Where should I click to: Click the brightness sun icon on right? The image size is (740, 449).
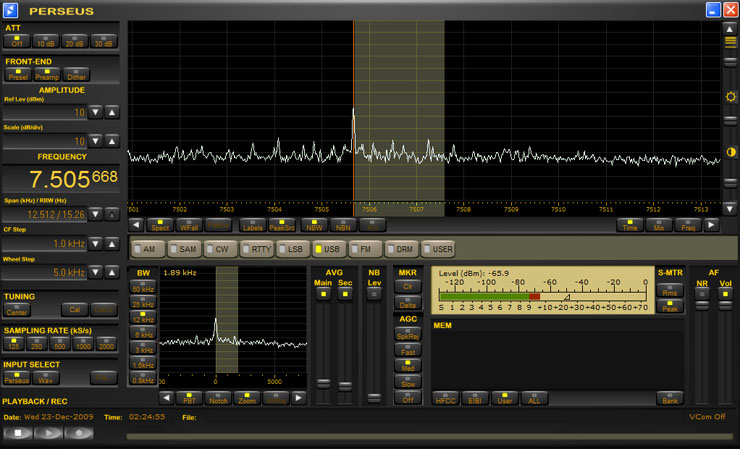pos(731,97)
